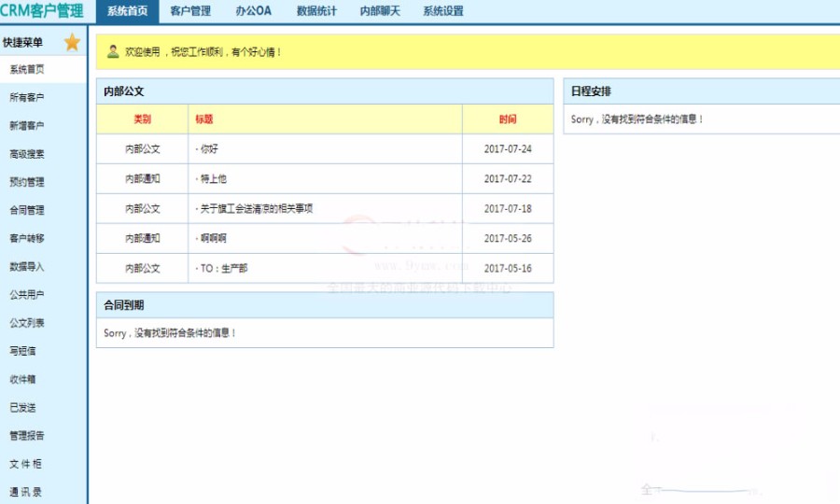
Task: Click the date 2017-05-26
Action: 508,238
